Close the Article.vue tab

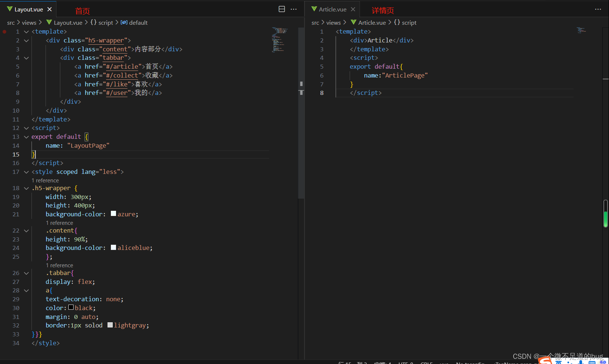353,9
